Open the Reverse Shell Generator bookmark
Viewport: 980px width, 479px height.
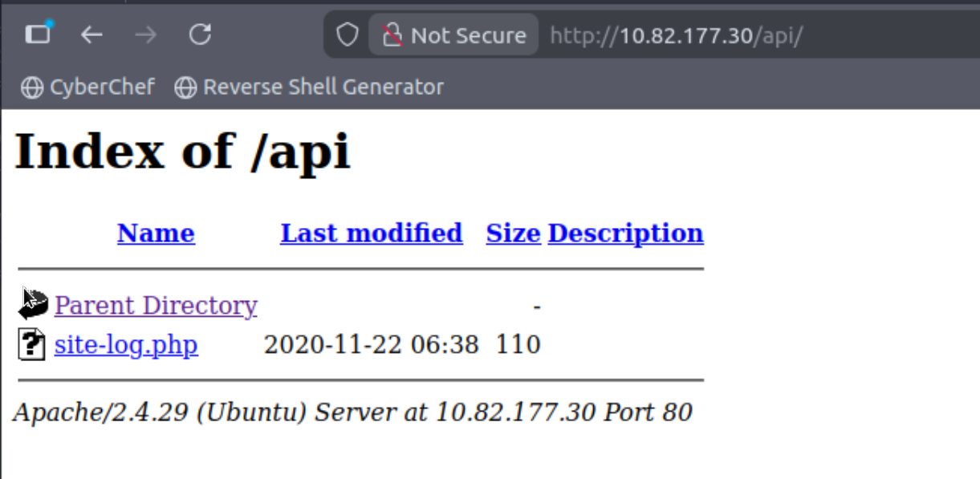[x=309, y=87]
